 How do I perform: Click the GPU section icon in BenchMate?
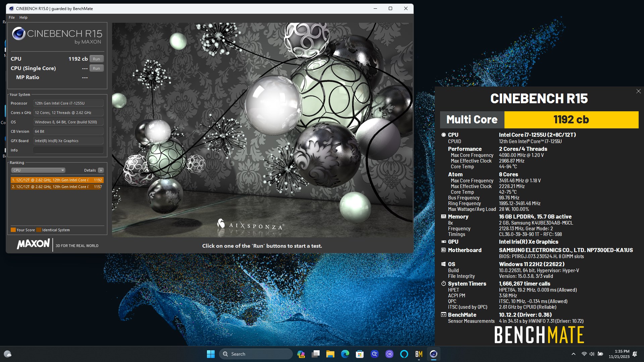[x=443, y=242]
